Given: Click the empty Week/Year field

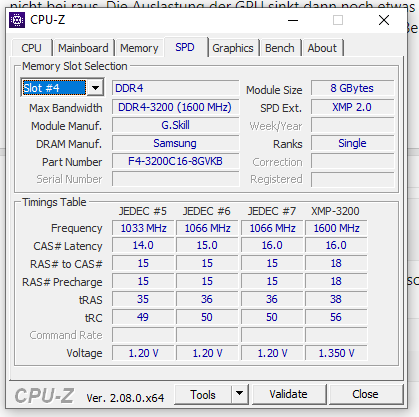Looking at the screenshot, I should point(352,125).
